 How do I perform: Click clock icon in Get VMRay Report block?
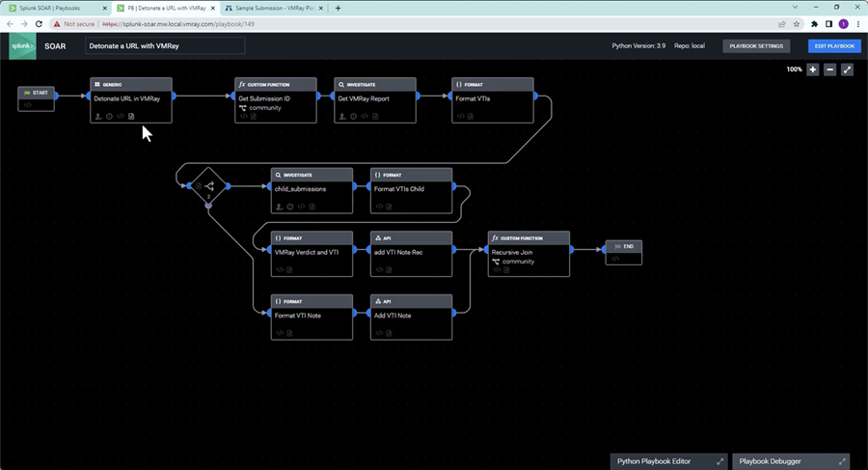coord(353,117)
